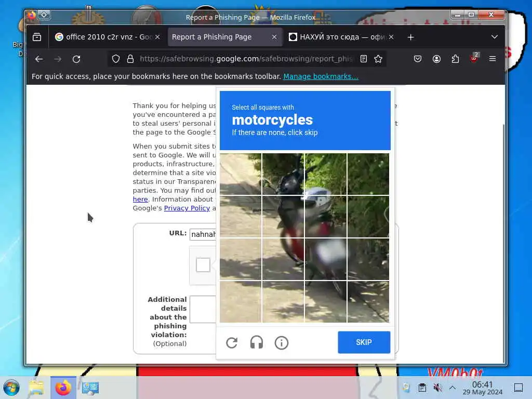Switch to audio captcha challenge
The width and height of the screenshot is (532, 399).
pyautogui.click(x=257, y=343)
